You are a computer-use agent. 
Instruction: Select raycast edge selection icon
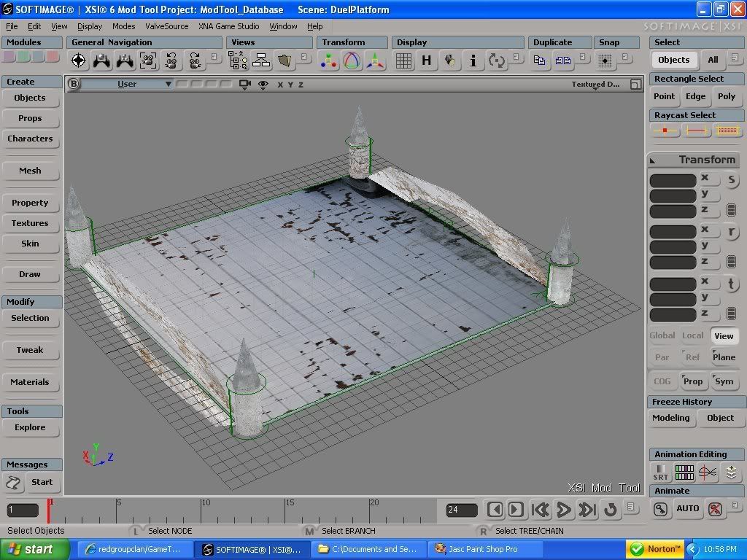point(695,130)
